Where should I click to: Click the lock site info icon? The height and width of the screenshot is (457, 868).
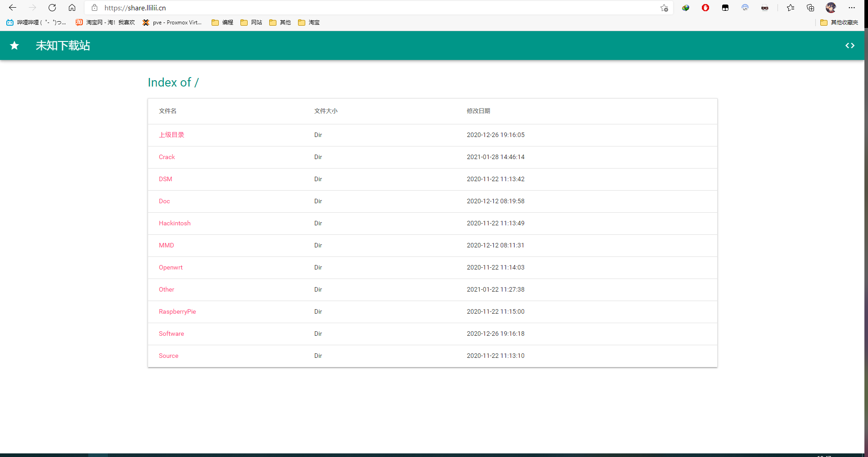click(x=95, y=8)
